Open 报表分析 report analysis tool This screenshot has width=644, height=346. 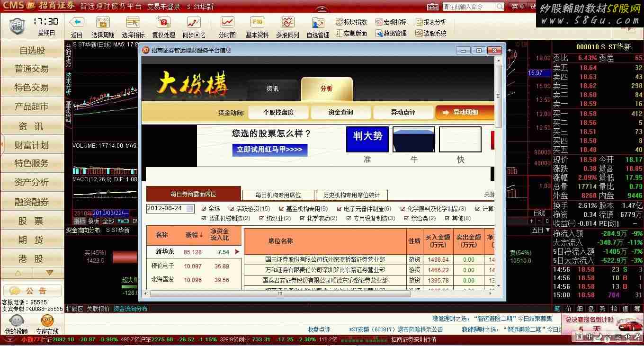click(x=431, y=22)
